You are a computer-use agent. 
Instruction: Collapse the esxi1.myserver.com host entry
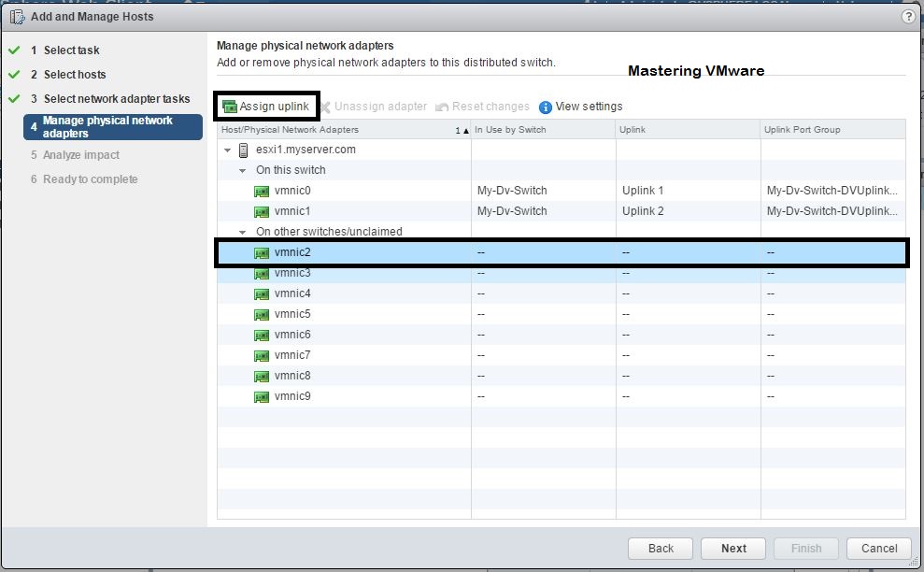[226, 149]
